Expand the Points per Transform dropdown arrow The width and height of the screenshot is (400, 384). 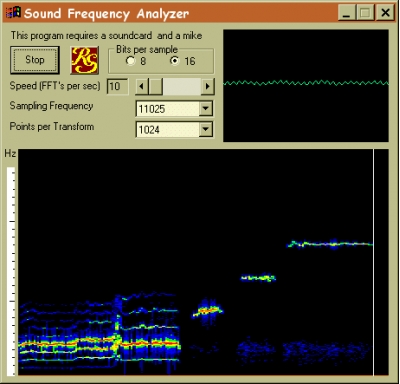206,129
